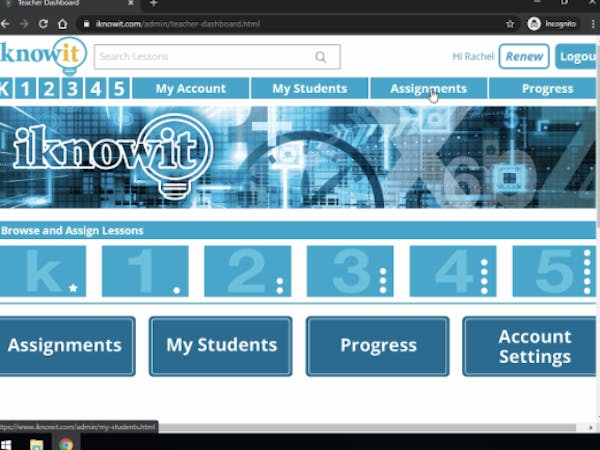The height and width of the screenshot is (450, 600).
Task: Open My Students in top navigation
Action: pos(310,88)
